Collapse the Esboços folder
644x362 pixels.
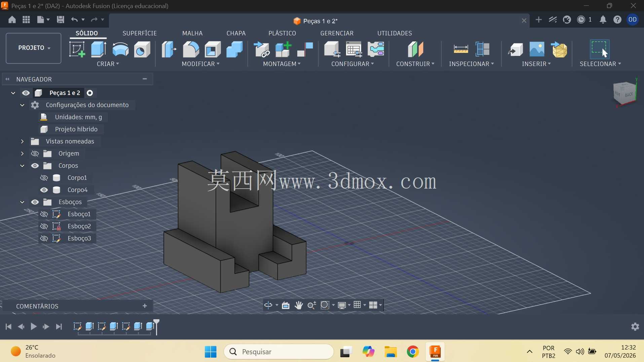click(22, 202)
